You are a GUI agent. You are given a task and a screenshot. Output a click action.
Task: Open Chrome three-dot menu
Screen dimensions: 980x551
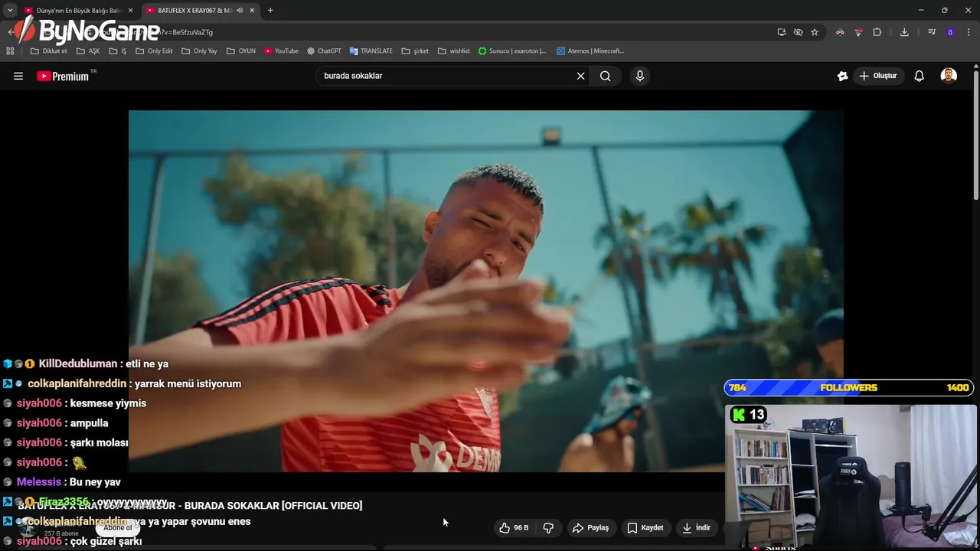coord(969,32)
